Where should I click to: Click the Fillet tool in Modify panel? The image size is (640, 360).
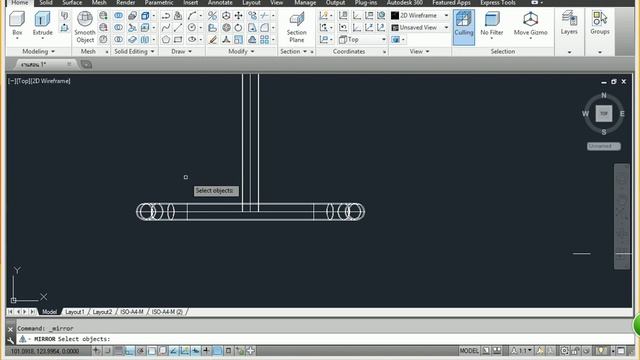point(264,28)
